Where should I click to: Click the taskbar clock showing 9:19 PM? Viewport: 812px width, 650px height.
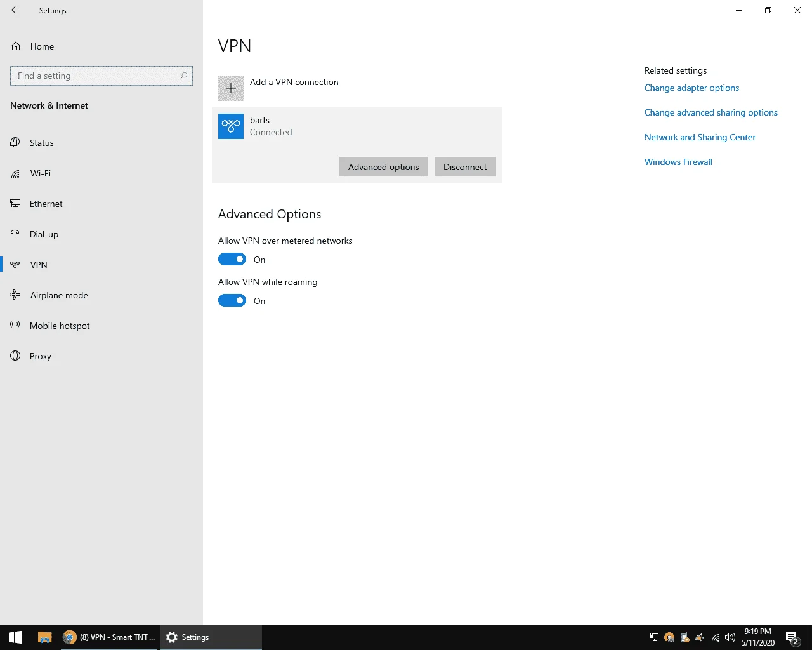tap(758, 637)
